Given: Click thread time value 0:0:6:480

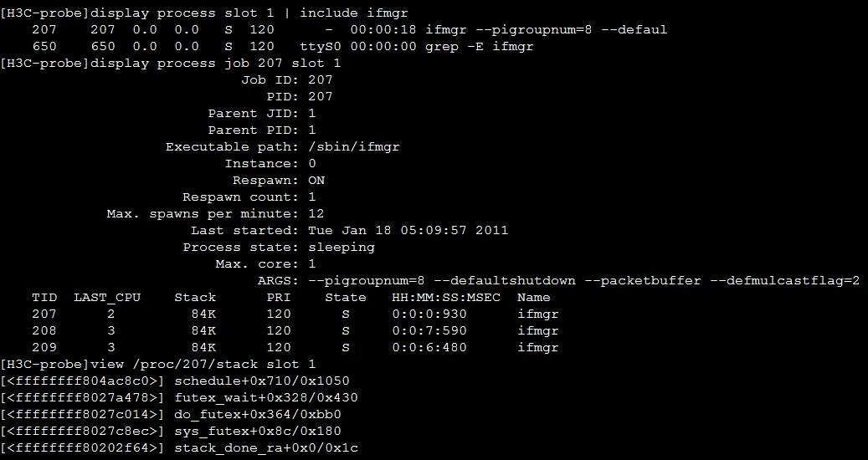Looking at the screenshot, I should 429,347.
